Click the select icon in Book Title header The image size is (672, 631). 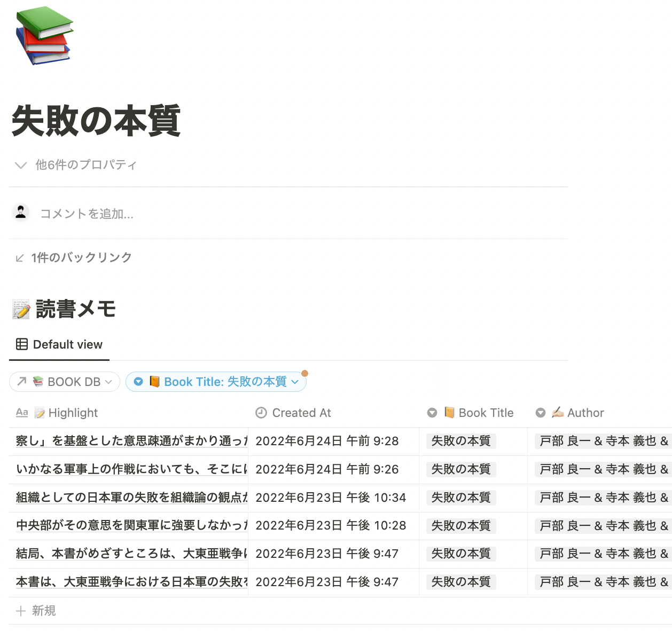[x=432, y=413]
